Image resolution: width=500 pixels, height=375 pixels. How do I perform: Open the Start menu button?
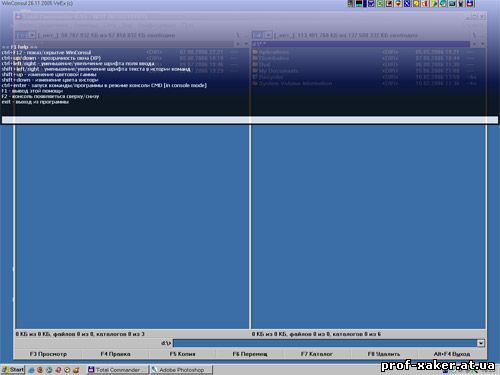13,369
